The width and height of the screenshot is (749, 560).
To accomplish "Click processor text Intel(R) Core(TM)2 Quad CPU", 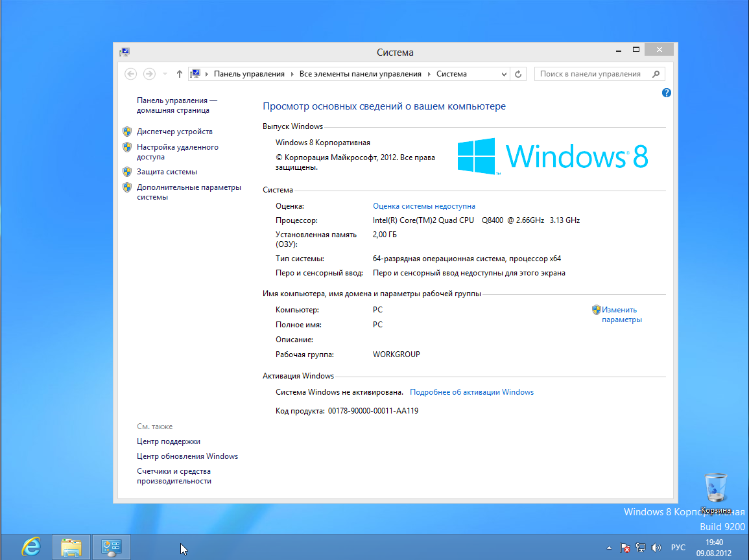I will click(x=476, y=220).
